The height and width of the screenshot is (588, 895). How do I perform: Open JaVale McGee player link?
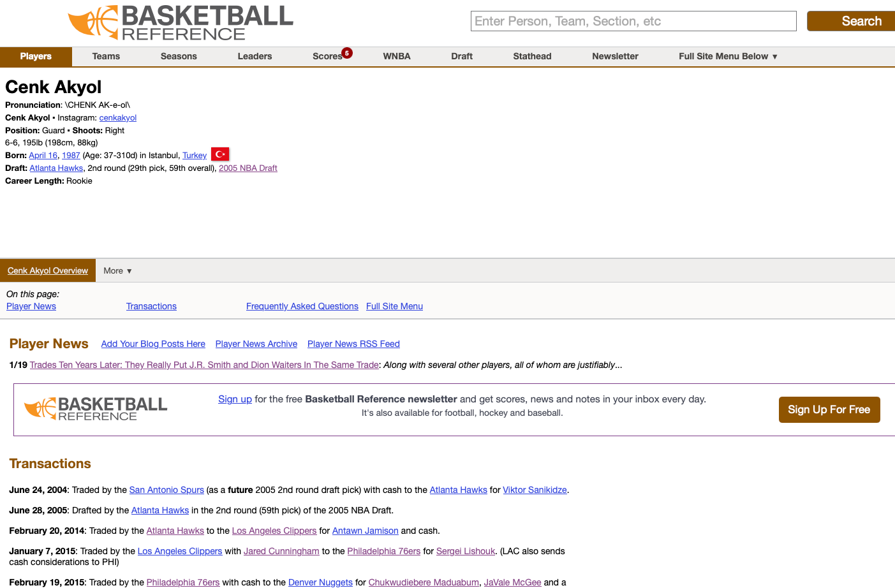[512, 582]
